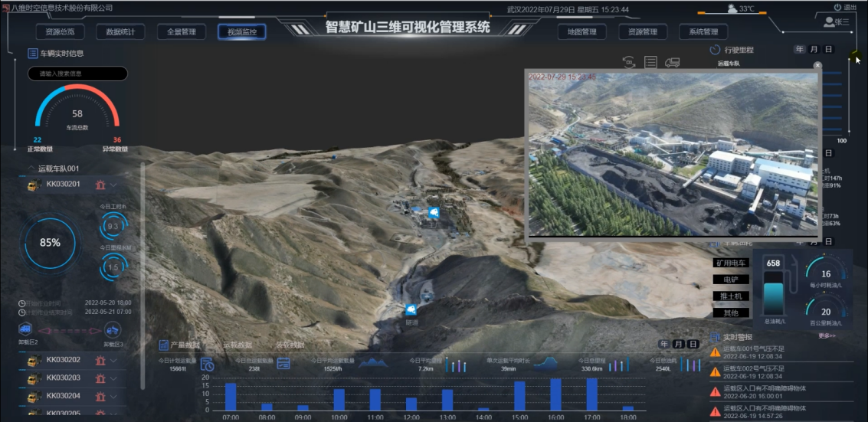Click the alarm icon for vehicle KK030201

pos(100,185)
